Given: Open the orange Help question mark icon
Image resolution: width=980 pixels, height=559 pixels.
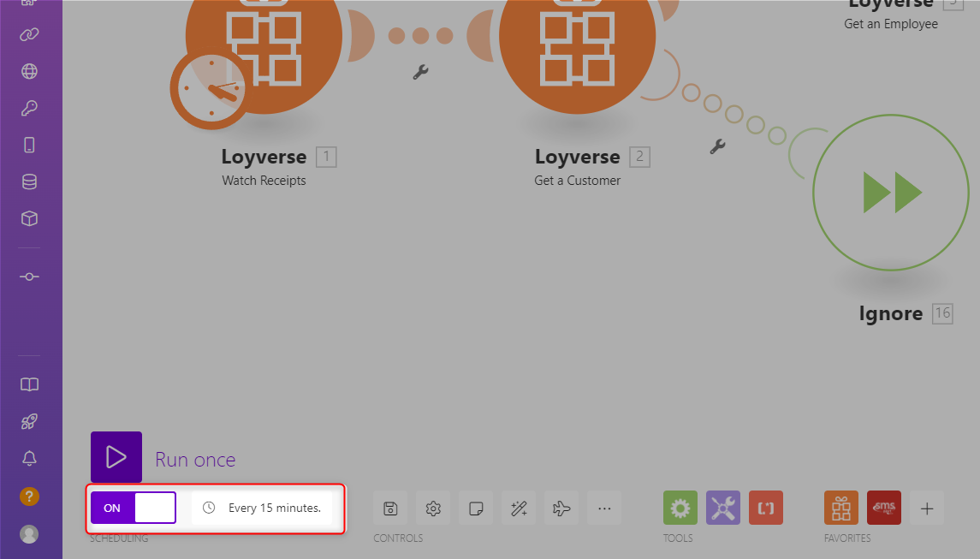Looking at the screenshot, I should pos(29,497).
